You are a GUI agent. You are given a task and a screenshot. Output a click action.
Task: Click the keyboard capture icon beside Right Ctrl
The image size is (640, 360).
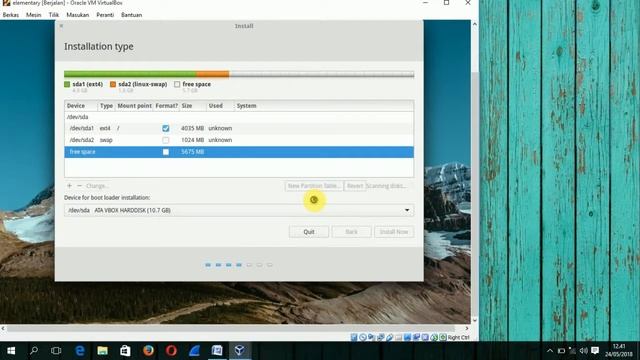tap(443, 337)
